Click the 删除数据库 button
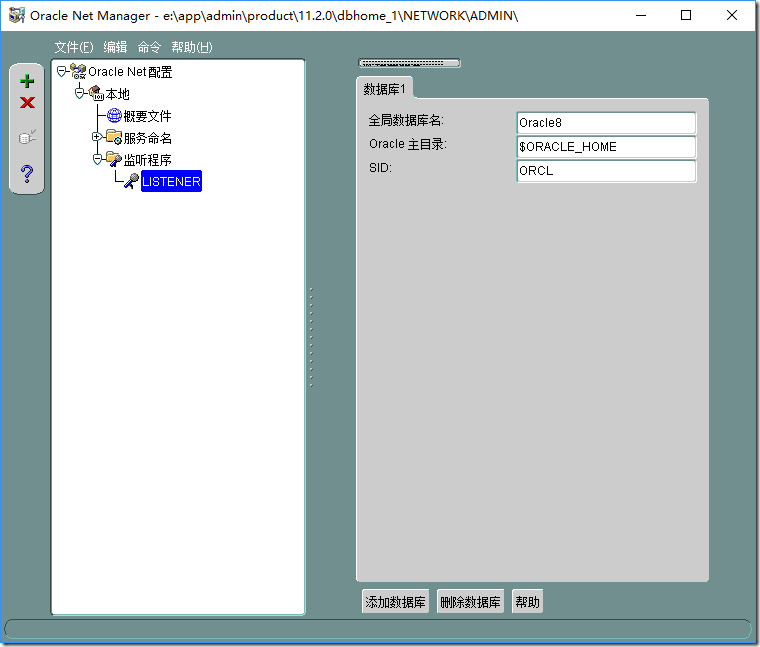760x647 pixels. (471, 602)
